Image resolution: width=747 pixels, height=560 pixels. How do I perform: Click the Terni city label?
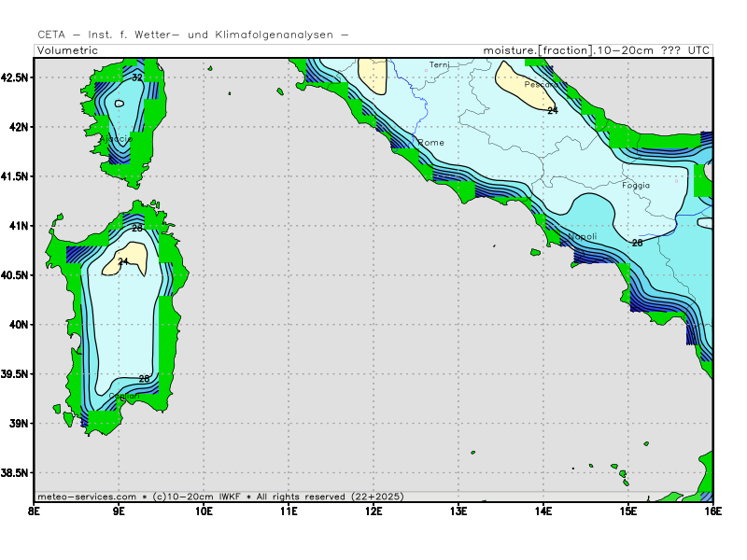tap(439, 65)
